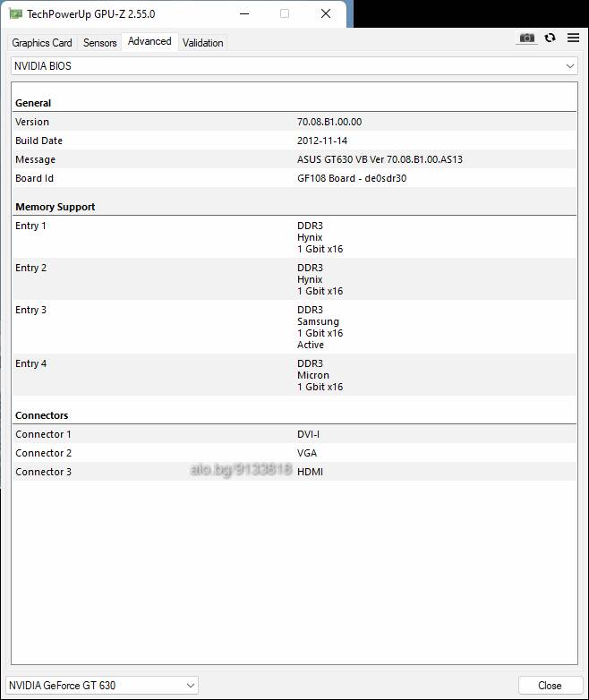Viewport: 589px width, 700px height.
Task: Click the Active status in Entry 3
Action: [311, 345]
